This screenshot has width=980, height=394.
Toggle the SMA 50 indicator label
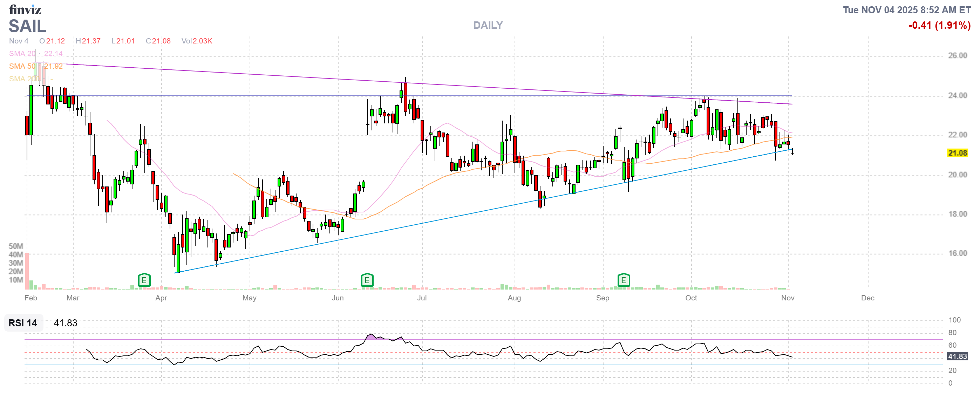coord(22,66)
